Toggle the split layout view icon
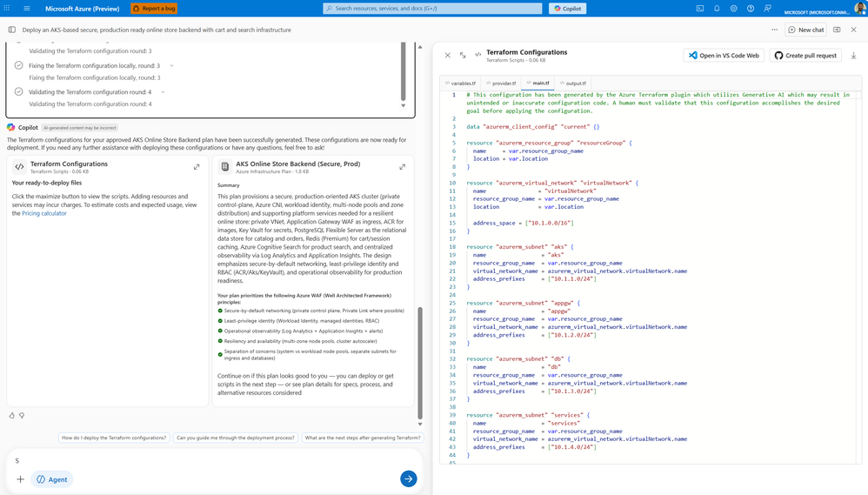The width and height of the screenshot is (868, 495). coord(837,30)
